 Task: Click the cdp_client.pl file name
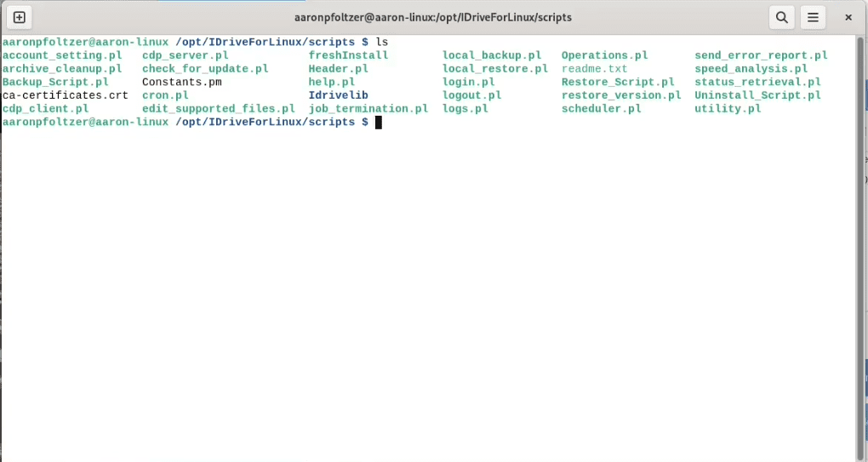[x=45, y=108]
